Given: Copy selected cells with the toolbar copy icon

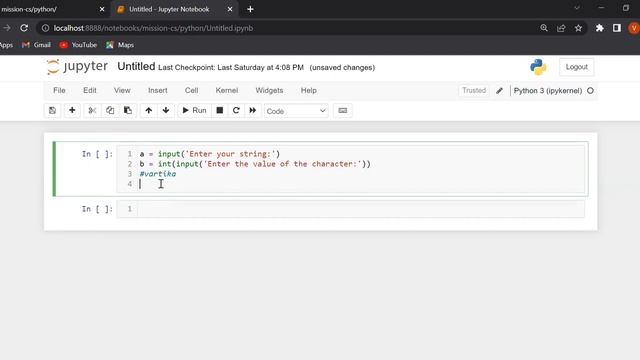Looking at the screenshot, I should (x=110, y=111).
